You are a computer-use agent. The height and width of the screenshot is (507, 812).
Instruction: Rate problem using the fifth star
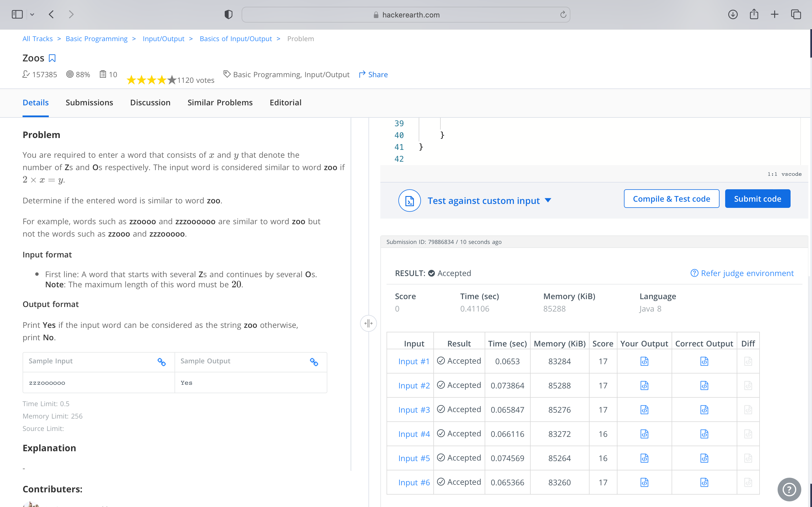172,80
